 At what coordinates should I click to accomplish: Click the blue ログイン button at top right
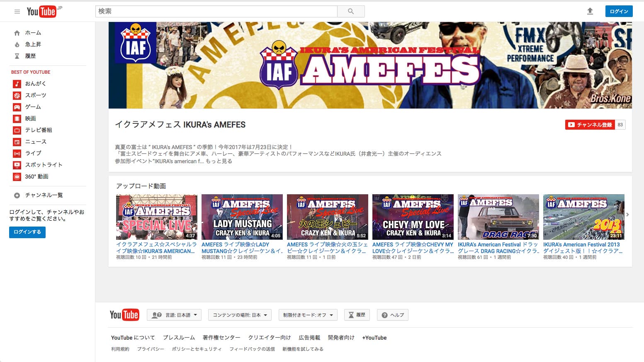[x=619, y=12]
